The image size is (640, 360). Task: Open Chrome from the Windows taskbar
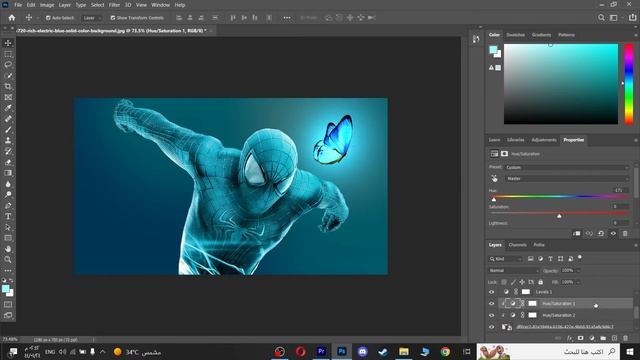click(x=445, y=351)
